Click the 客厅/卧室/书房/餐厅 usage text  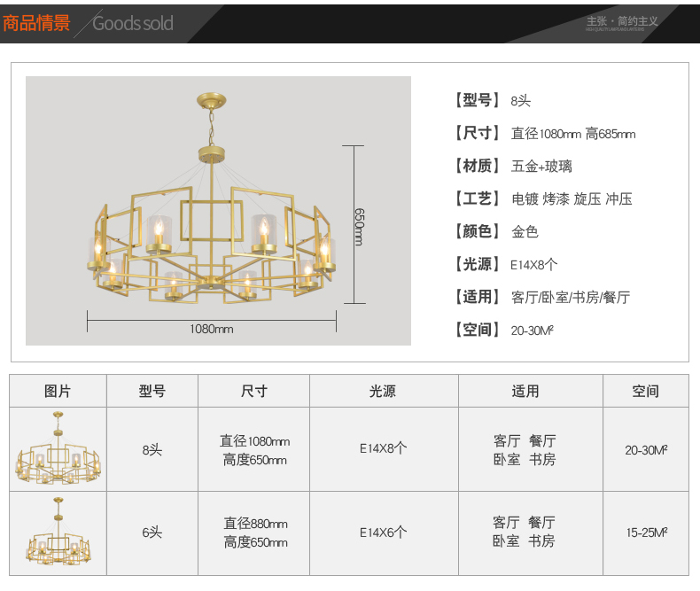(x=570, y=297)
